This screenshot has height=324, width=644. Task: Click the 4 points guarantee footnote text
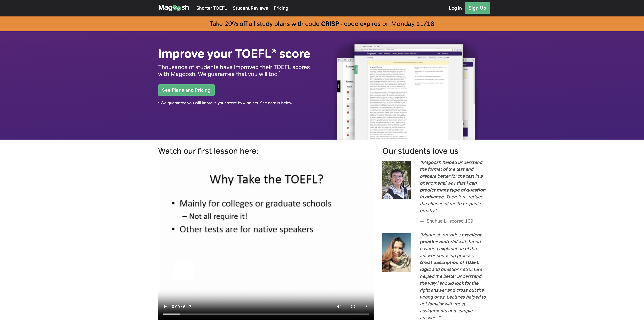(x=226, y=103)
